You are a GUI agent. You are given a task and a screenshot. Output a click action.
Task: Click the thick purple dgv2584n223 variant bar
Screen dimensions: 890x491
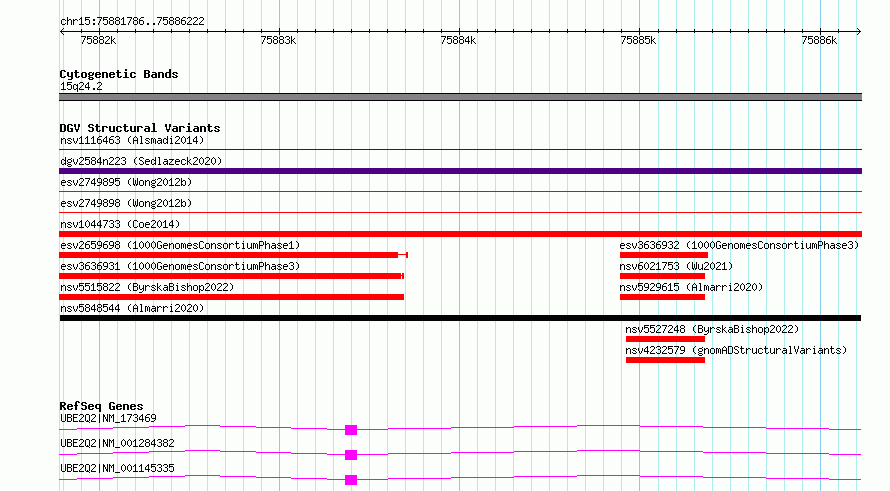[x=460, y=171]
